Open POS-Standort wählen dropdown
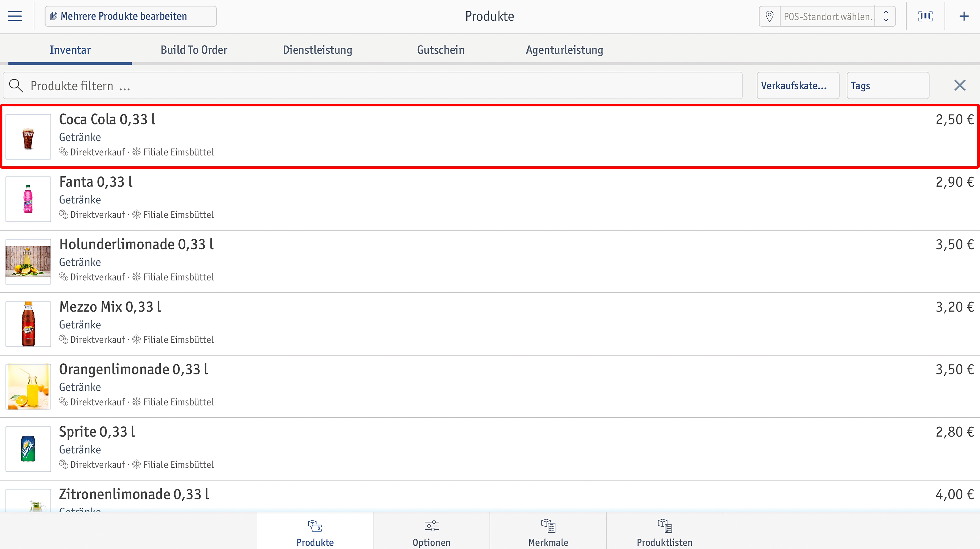980x549 pixels. 827,16
